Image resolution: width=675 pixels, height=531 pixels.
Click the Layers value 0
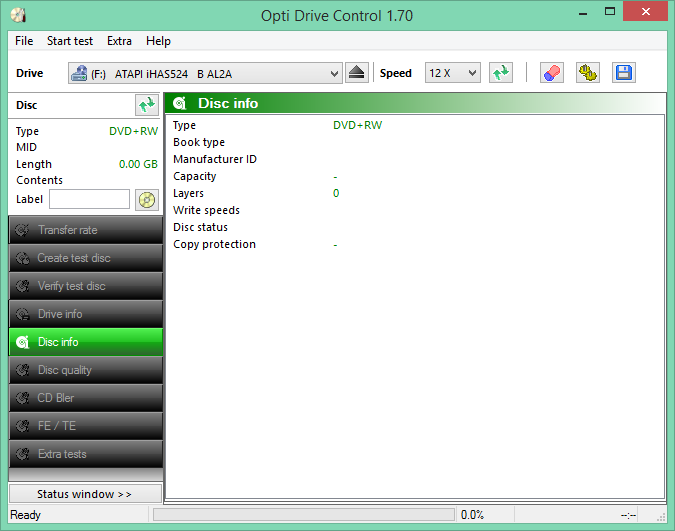tap(336, 193)
